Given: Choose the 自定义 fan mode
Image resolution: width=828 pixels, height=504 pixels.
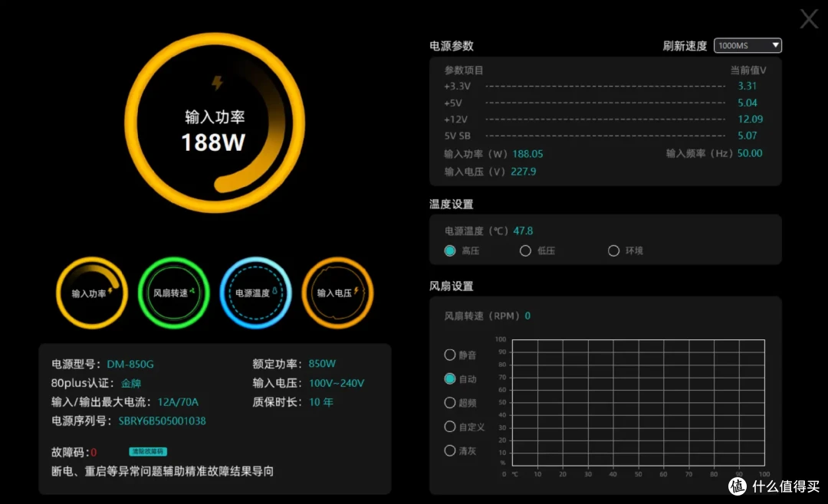Looking at the screenshot, I should click(x=450, y=427).
